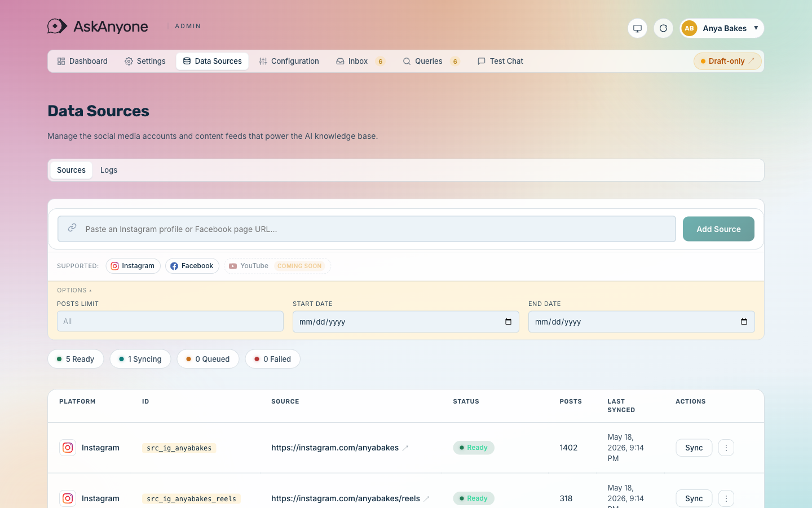Collapse the OPTIONS section

coord(74,290)
